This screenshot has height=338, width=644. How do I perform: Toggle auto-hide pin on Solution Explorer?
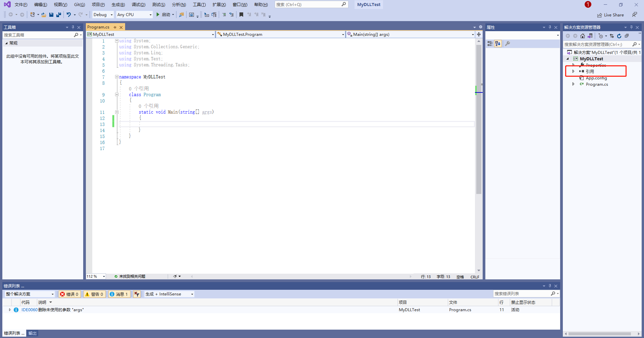[x=631, y=27]
